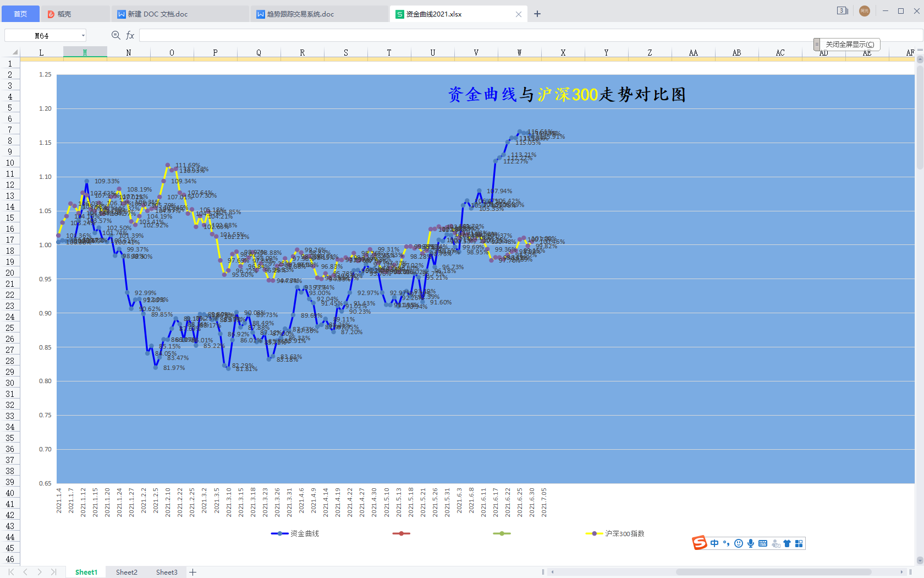
Task: Click 关闭全屏显示 button
Action: coord(849,45)
